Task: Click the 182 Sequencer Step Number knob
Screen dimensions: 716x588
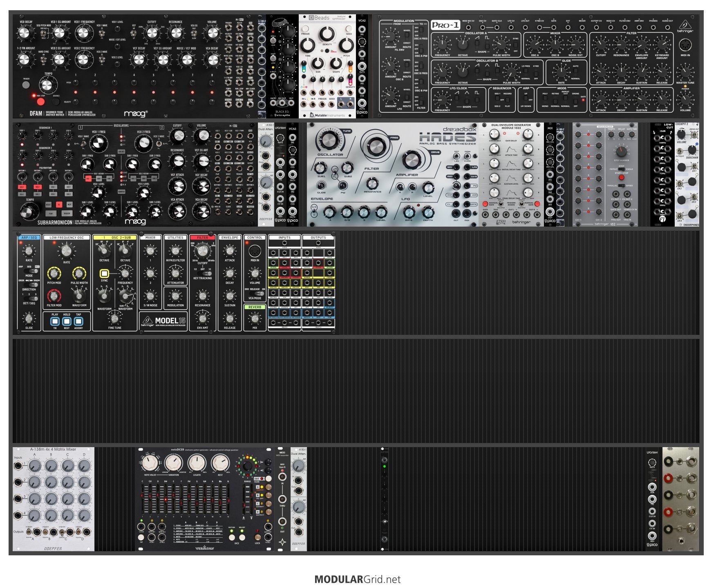Action: pos(621,152)
